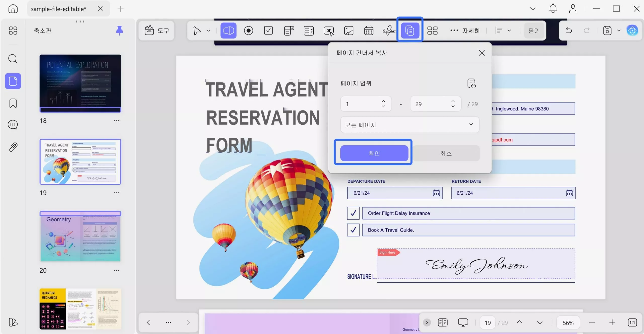This screenshot has width=644, height=334.
Task: Select the radio button form tool
Action: [248, 31]
